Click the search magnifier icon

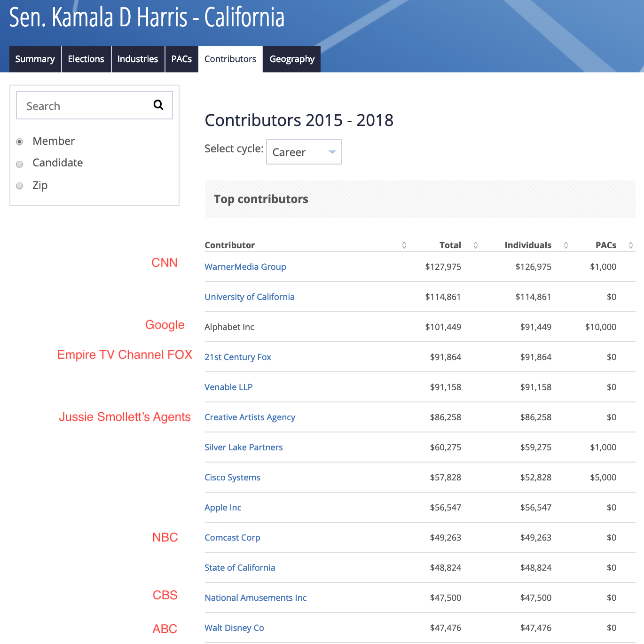pyautogui.click(x=158, y=105)
